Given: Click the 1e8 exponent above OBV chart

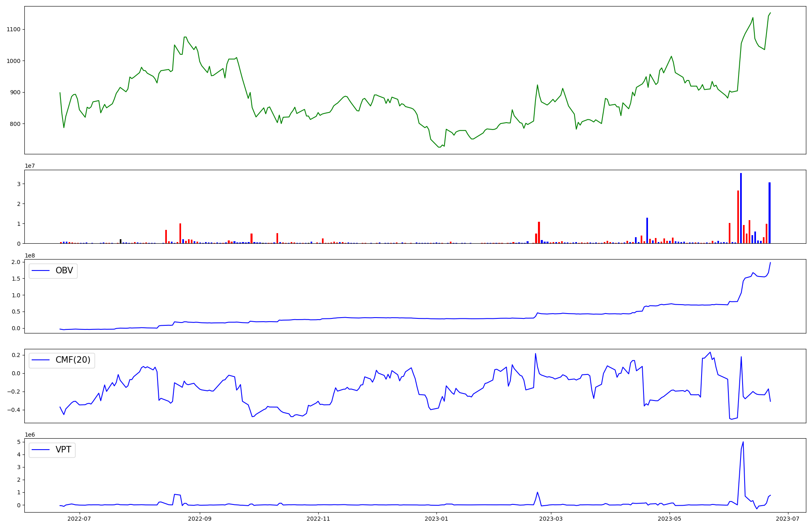Looking at the screenshot, I should point(30,255).
